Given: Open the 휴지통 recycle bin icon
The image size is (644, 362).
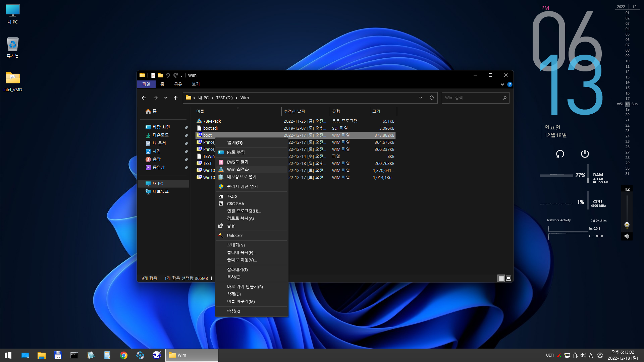Looking at the screenshot, I should tap(13, 47).
